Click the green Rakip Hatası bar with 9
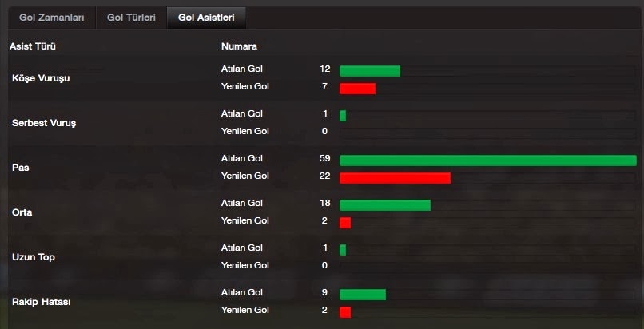Image resolution: width=644 pixels, height=329 pixels. 363,295
